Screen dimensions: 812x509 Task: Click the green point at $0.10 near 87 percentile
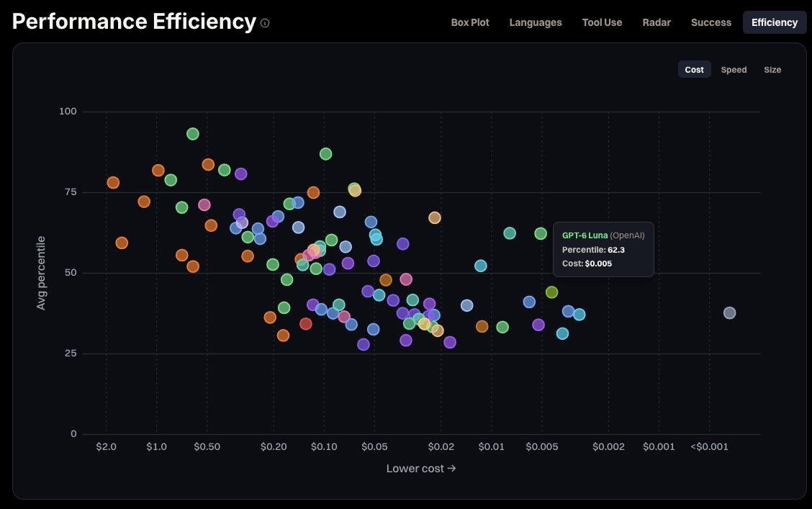325,154
